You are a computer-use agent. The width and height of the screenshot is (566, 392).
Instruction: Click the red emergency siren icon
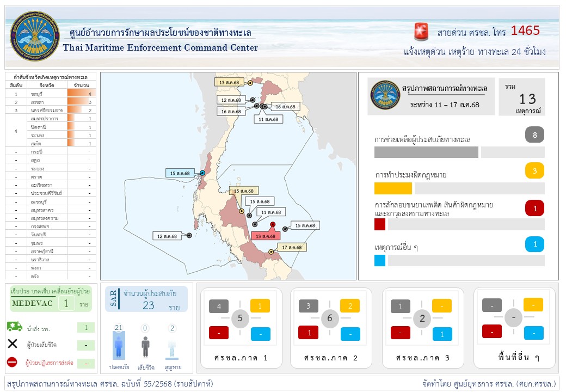pos(421,32)
